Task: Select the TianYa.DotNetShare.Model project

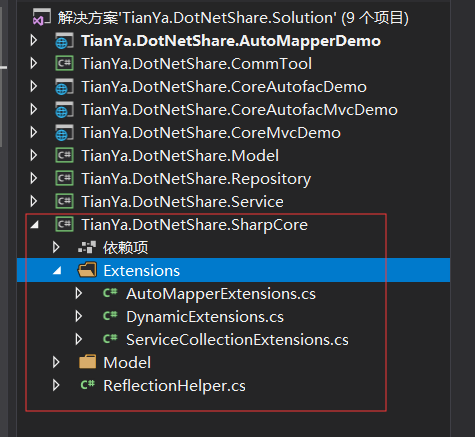Action: click(180, 156)
